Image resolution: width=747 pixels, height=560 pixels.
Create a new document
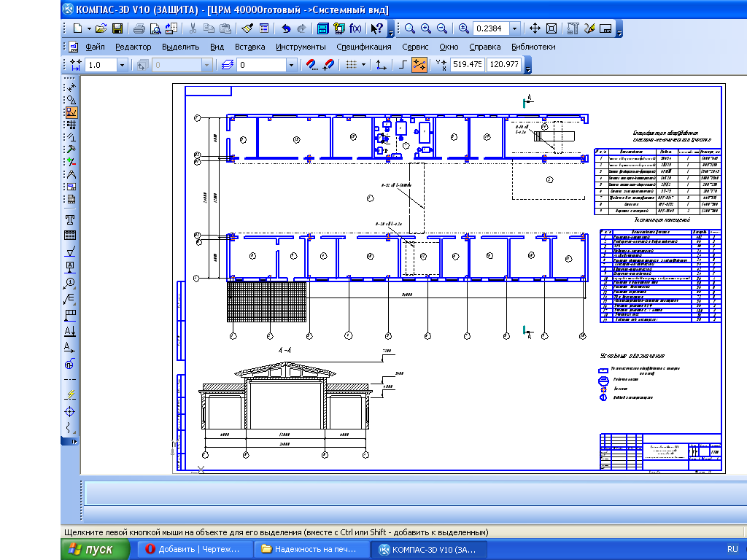(x=77, y=28)
